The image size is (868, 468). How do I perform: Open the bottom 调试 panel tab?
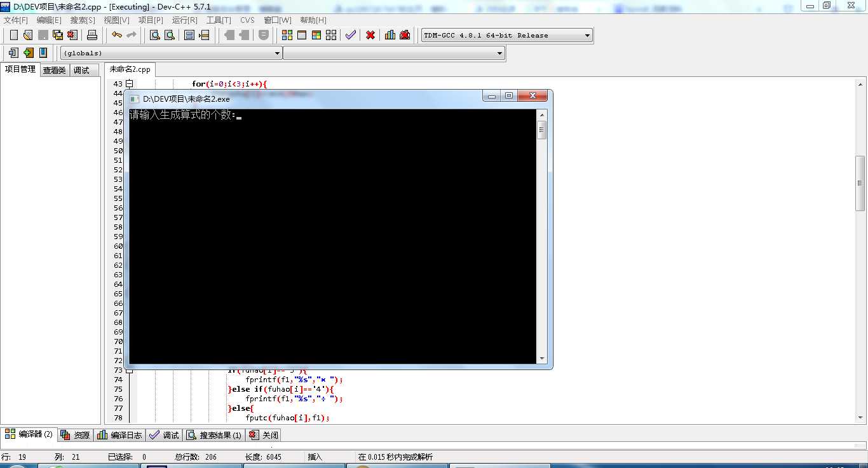[x=164, y=435]
